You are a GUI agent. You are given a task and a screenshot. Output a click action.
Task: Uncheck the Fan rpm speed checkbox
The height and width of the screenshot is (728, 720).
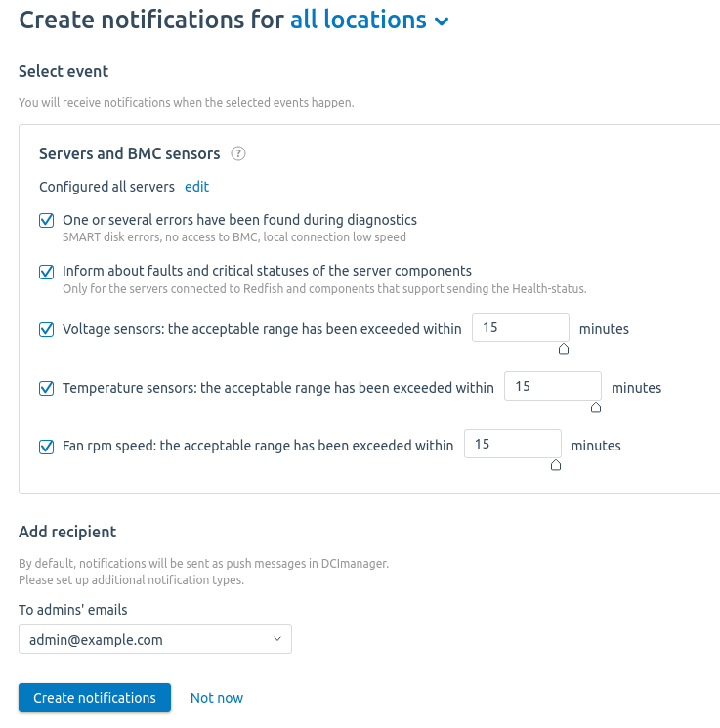point(47,447)
